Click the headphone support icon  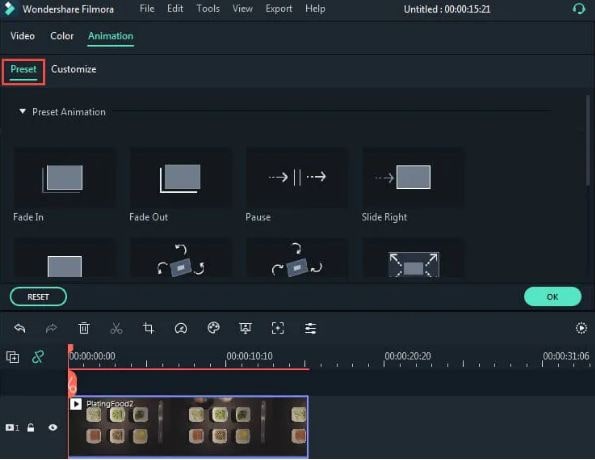579,9
